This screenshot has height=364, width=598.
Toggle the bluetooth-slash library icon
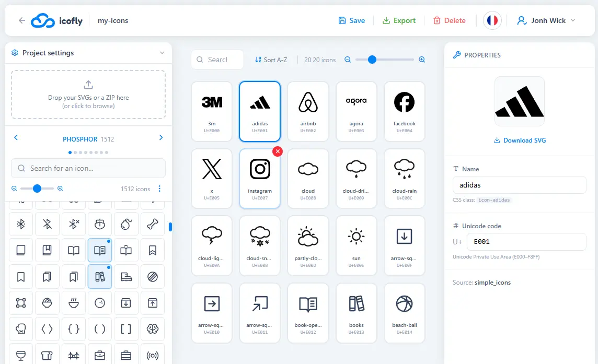point(47,224)
